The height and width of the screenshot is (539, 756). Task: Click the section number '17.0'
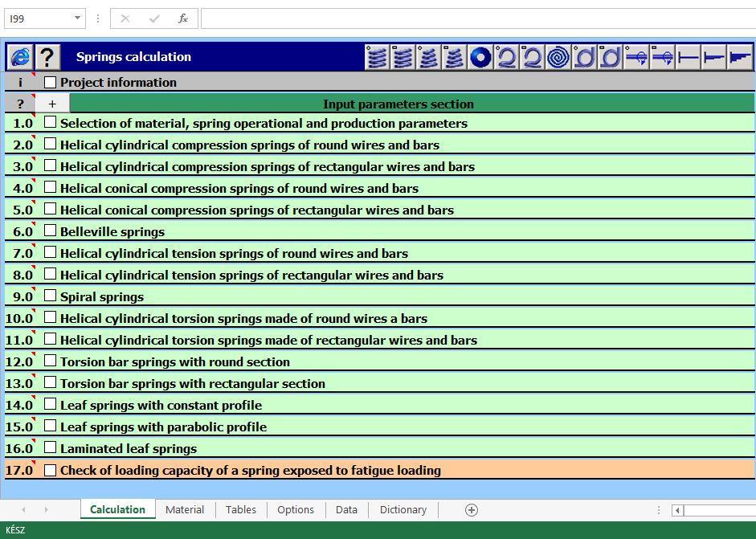point(19,470)
